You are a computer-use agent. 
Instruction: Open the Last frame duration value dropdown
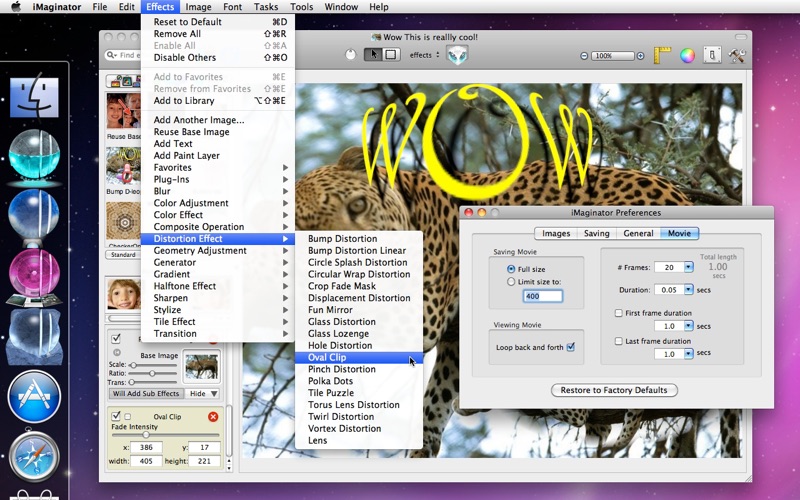tap(688, 354)
